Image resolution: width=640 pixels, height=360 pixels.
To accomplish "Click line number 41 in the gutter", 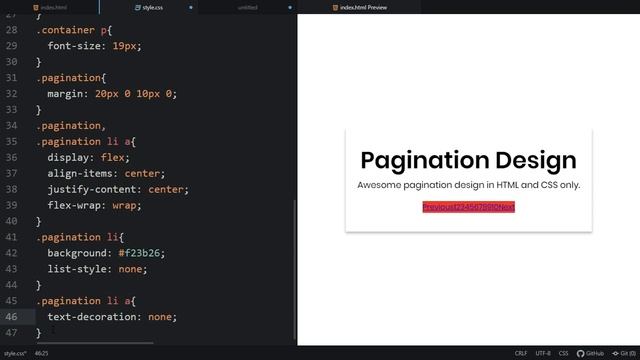I will point(11,237).
